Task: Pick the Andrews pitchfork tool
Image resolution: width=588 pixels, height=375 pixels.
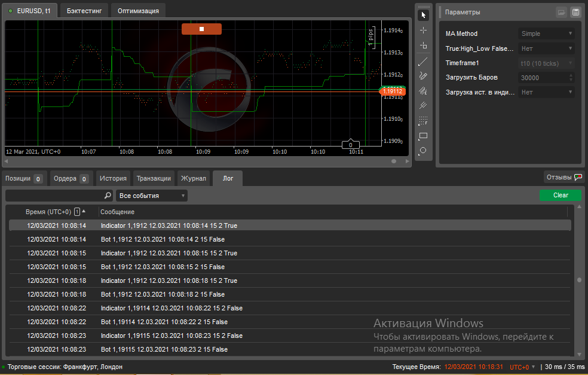Action: pos(424,105)
